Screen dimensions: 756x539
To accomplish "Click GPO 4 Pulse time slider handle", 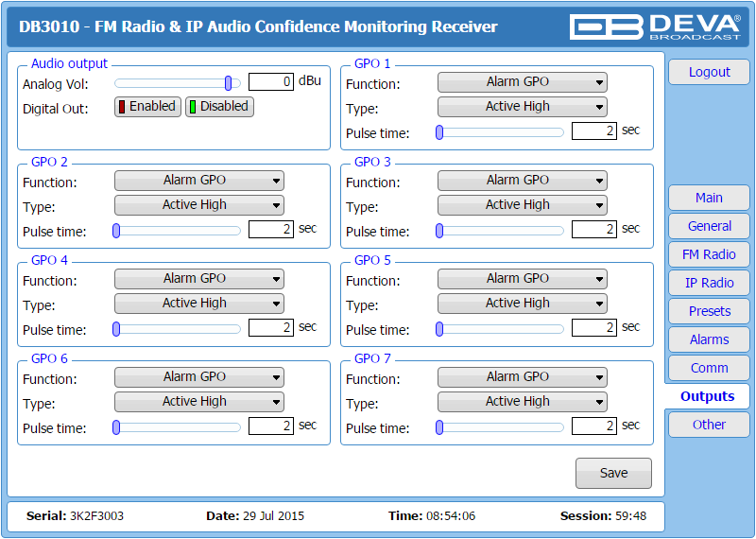I will tap(116, 329).
